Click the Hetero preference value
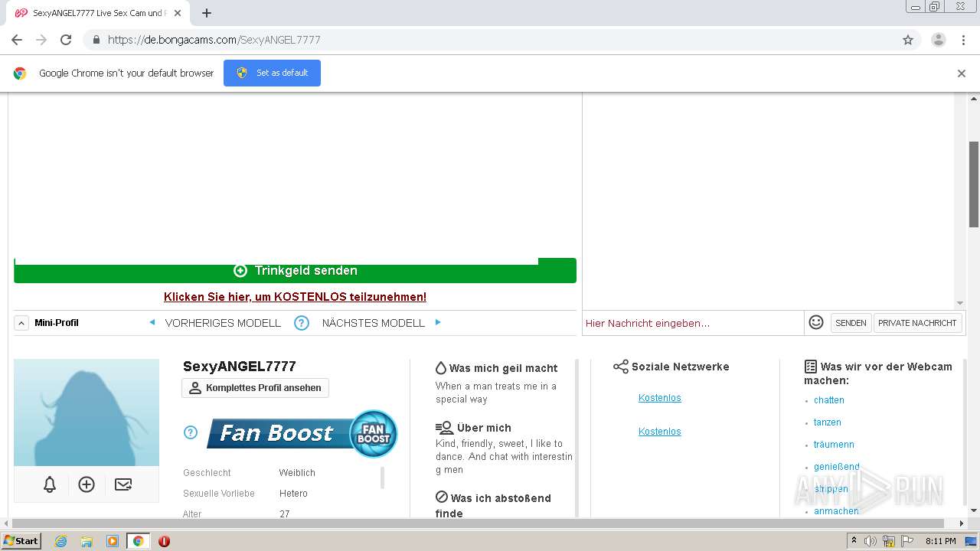The image size is (980, 551). pos(293,494)
